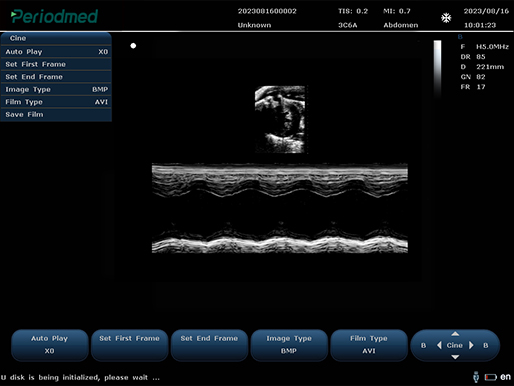Change Image Type BMP in side menu
Viewport: 514px width, 386px height.
pos(56,89)
